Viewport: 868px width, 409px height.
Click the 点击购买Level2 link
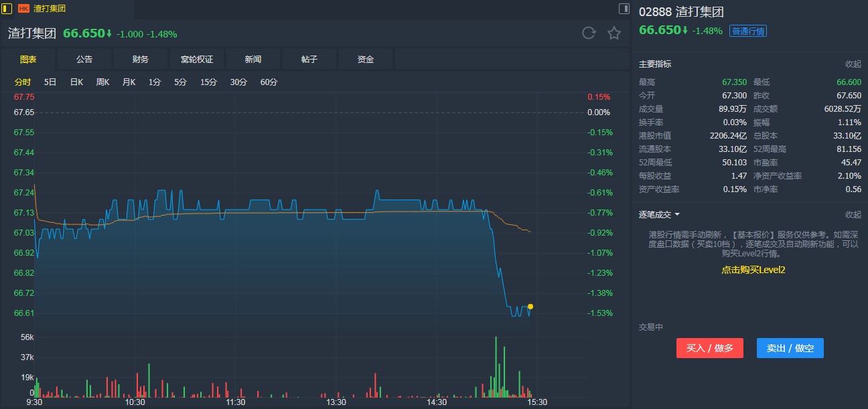coord(753,270)
